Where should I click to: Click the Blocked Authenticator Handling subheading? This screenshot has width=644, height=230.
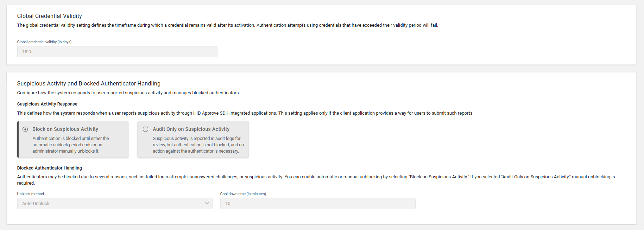pos(50,168)
